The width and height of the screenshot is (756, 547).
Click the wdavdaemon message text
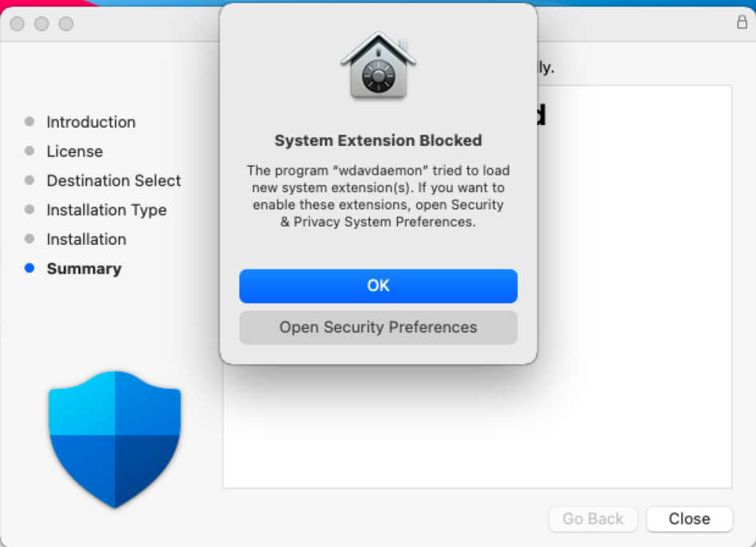click(378, 196)
